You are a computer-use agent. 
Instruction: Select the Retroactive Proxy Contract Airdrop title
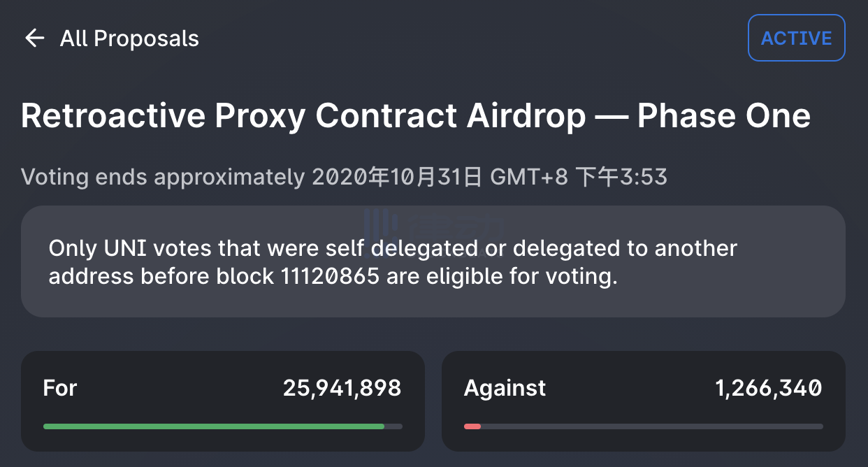coord(416,116)
